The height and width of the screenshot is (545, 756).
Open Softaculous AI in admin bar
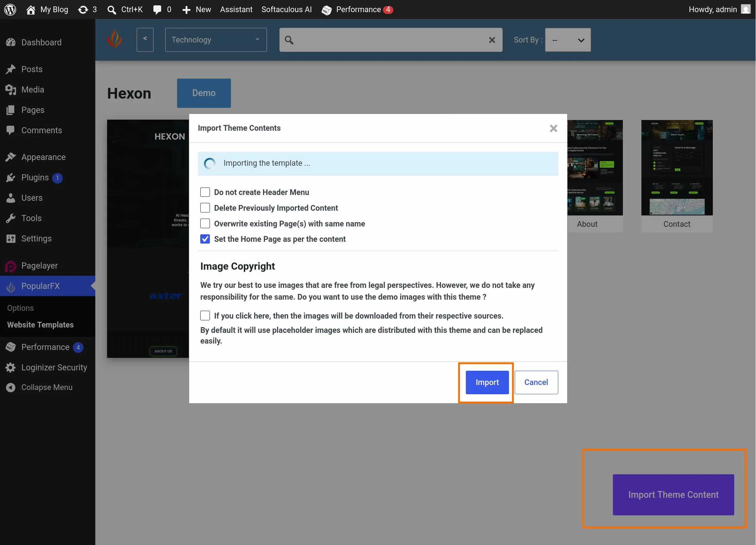click(287, 10)
